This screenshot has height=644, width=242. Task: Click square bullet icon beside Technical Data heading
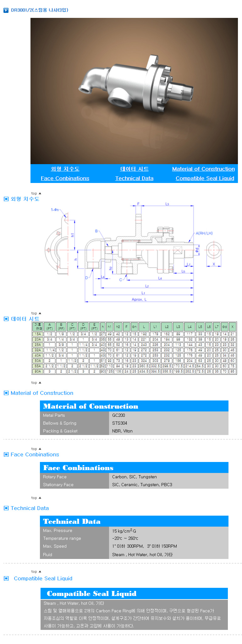6,508
